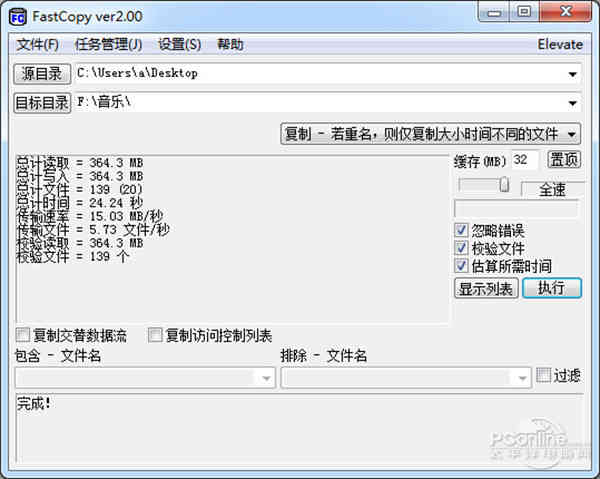This screenshot has width=600, height=479.
Task: Minimize the FastCopy window
Action: tap(494, 13)
